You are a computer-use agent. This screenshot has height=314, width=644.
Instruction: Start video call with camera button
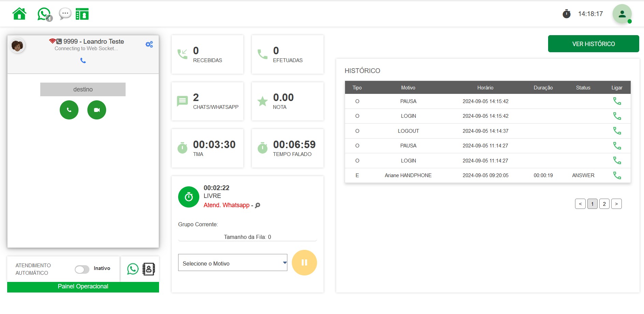(97, 110)
